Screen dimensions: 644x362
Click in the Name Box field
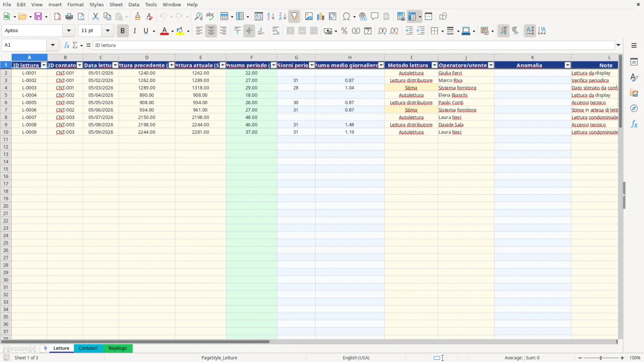click(x=25, y=46)
